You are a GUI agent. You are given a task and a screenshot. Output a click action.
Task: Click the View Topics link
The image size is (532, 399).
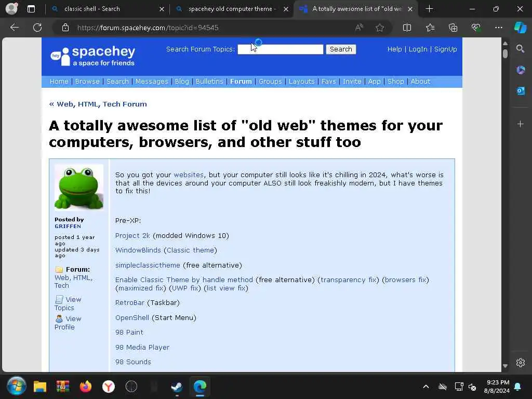68,303
